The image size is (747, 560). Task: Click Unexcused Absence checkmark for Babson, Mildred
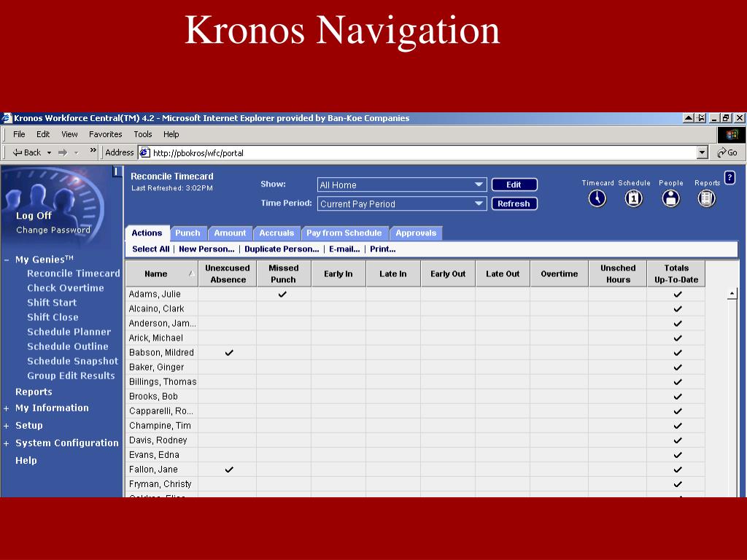coord(229,353)
